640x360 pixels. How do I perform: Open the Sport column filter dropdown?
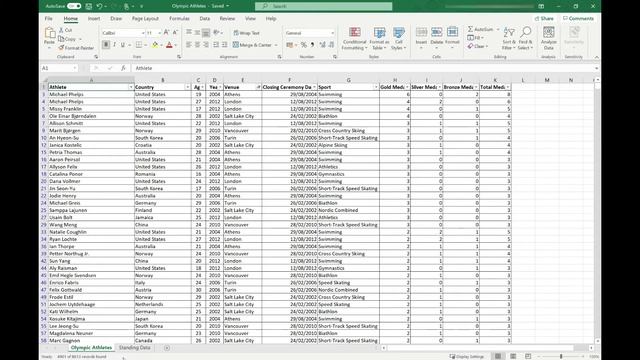[x=376, y=87]
